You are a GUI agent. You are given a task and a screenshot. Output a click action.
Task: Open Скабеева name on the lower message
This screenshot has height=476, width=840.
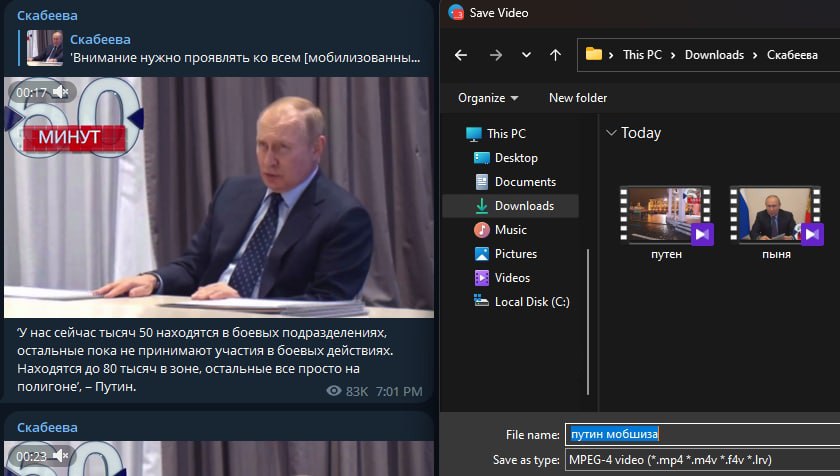[47, 427]
